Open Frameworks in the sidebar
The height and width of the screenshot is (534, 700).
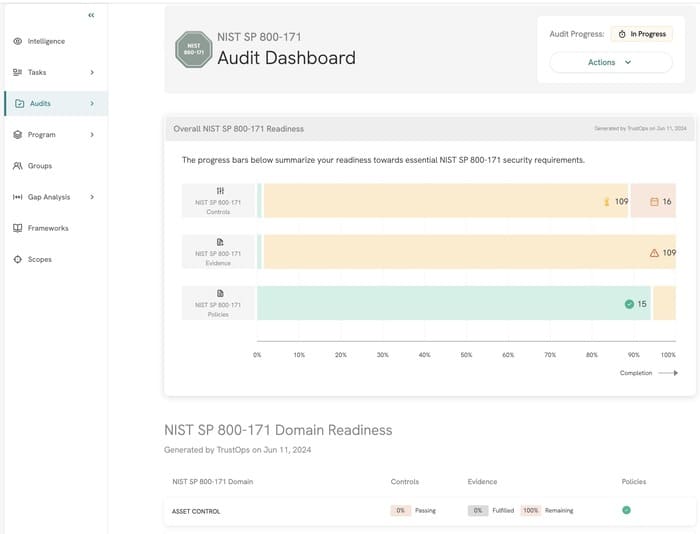click(56, 228)
